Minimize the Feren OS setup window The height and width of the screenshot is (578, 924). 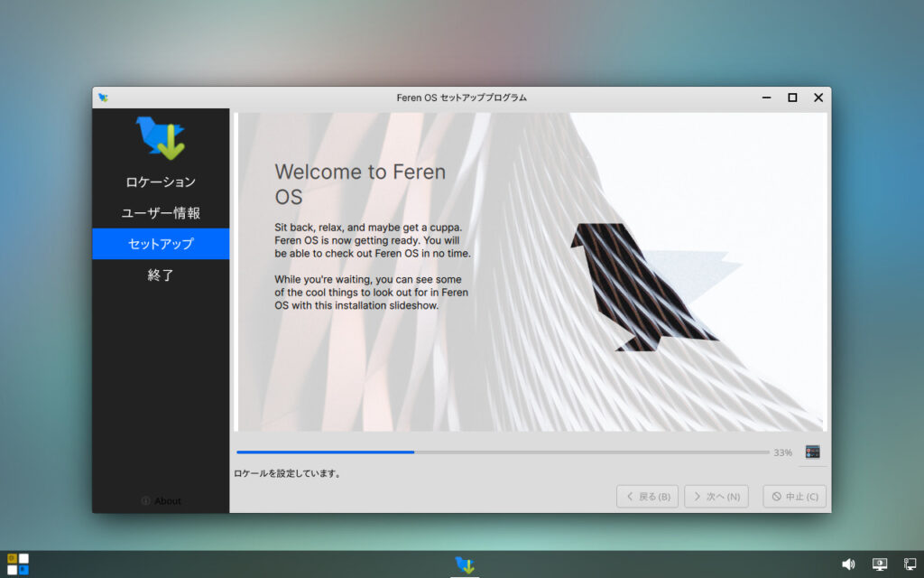click(x=766, y=98)
